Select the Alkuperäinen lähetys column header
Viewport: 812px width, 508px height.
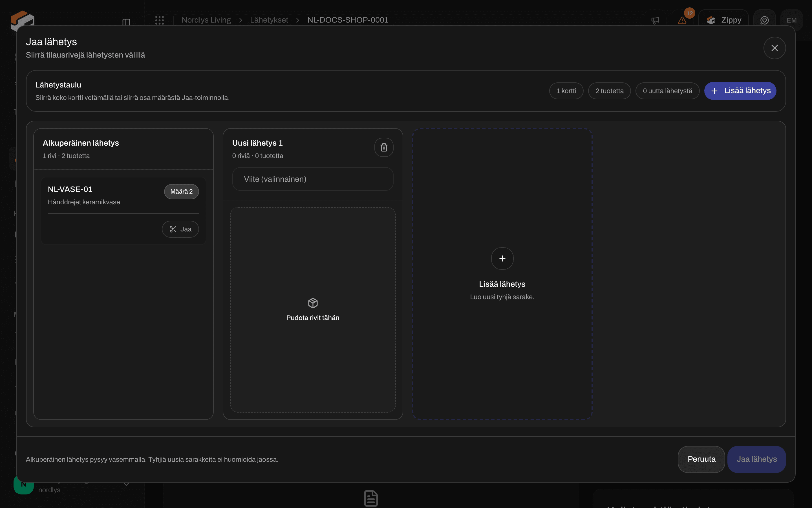click(x=123, y=149)
